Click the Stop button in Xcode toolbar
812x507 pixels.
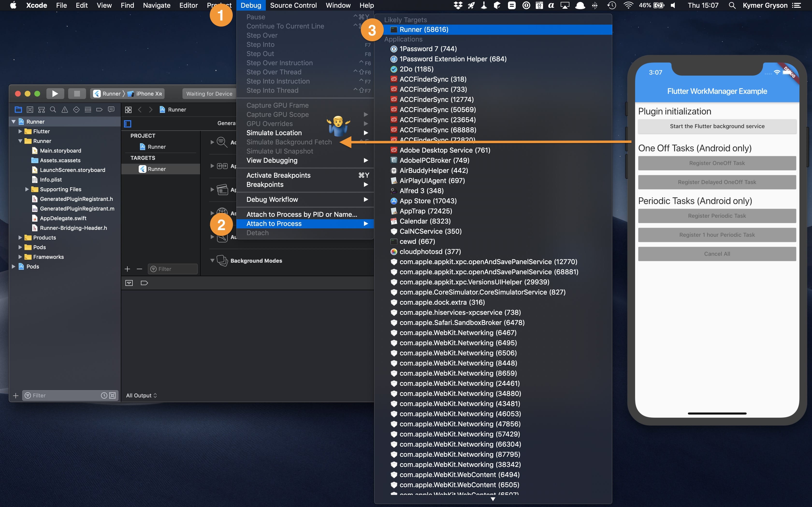click(77, 94)
